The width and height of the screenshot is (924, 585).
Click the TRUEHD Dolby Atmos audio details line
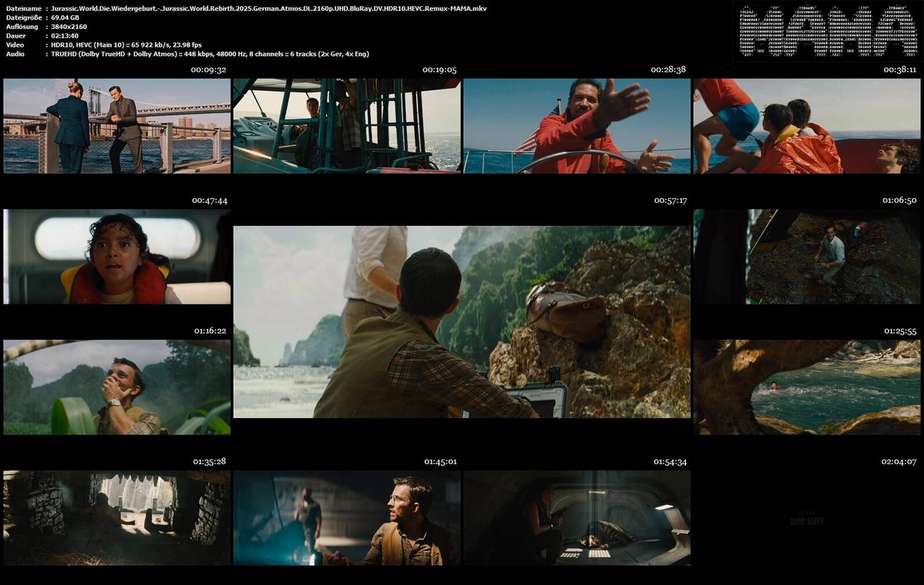[210, 54]
